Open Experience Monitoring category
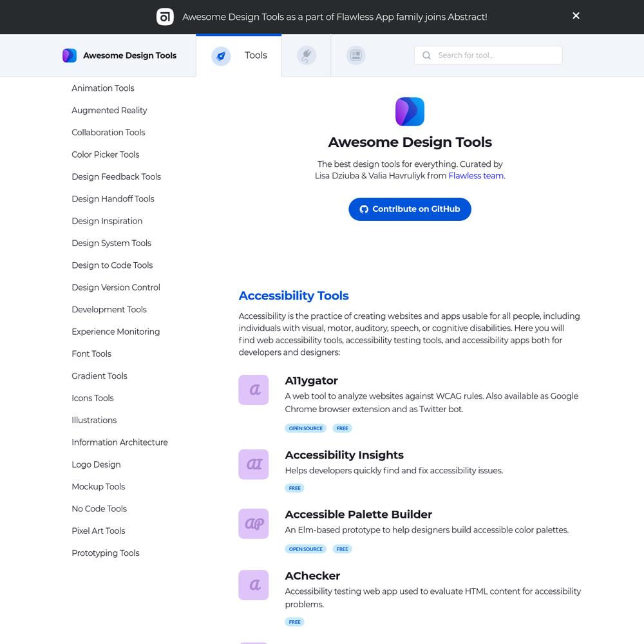The height and width of the screenshot is (644, 644). click(116, 332)
